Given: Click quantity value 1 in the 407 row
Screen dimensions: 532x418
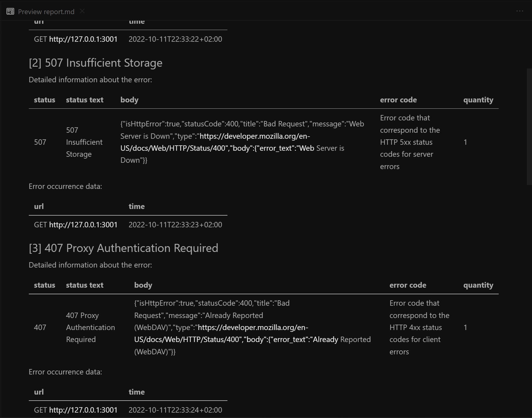Looking at the screenshot, I should pos(465,327).
